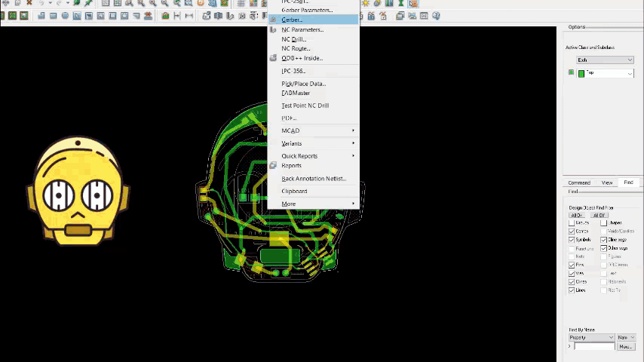Image resolution: width=644 pixels, height=362 pixels.
Task: Click the zoom in magnifier icon
Action: pyautogui.click(x=153, y=3)
